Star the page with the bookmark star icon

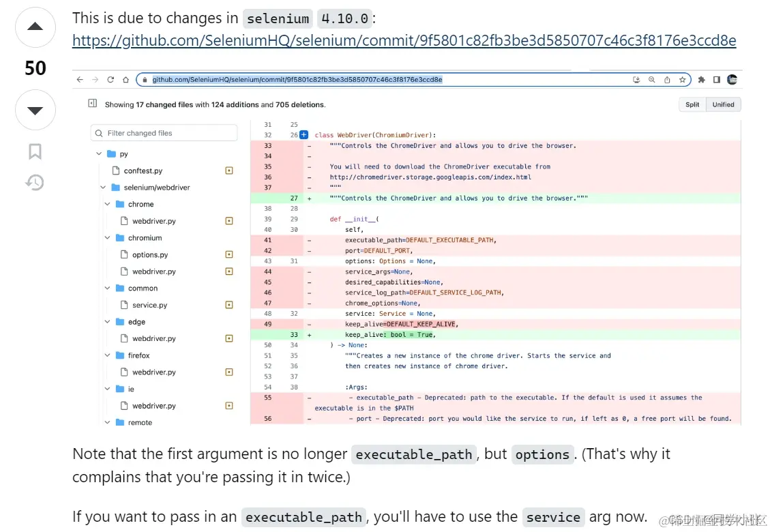[683, 79]
